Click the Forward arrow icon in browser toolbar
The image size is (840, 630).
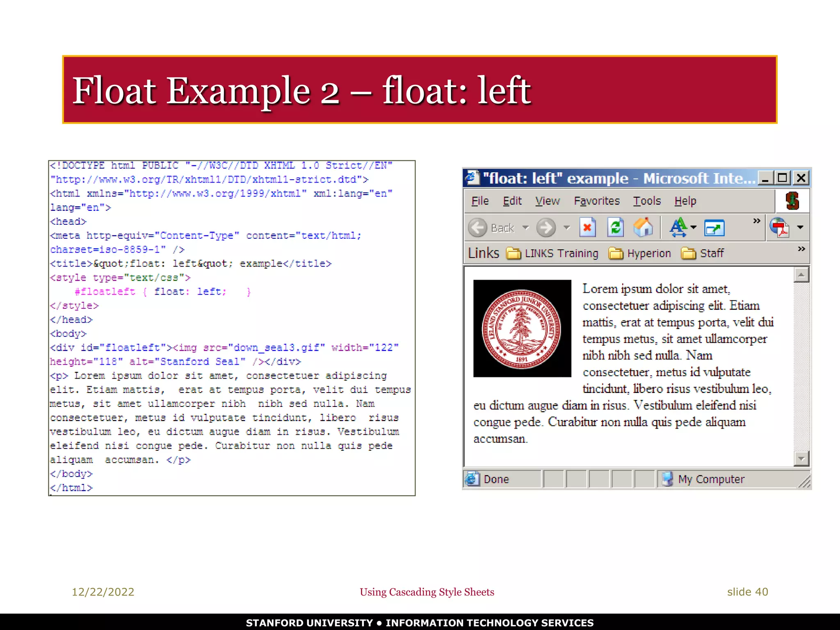click(546, 228)
